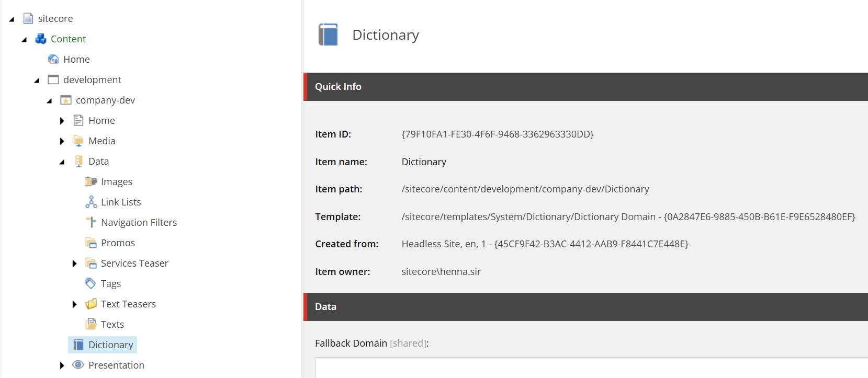Screen dimensions: 868x378
Task: Select the Navigation Filters tree item
Action: click(139, 223)
